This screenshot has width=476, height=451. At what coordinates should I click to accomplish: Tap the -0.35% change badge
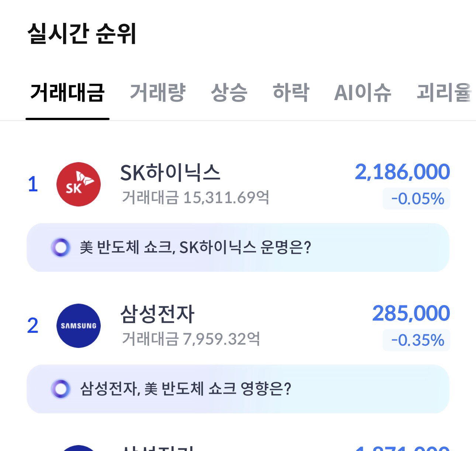pos(417,340)
